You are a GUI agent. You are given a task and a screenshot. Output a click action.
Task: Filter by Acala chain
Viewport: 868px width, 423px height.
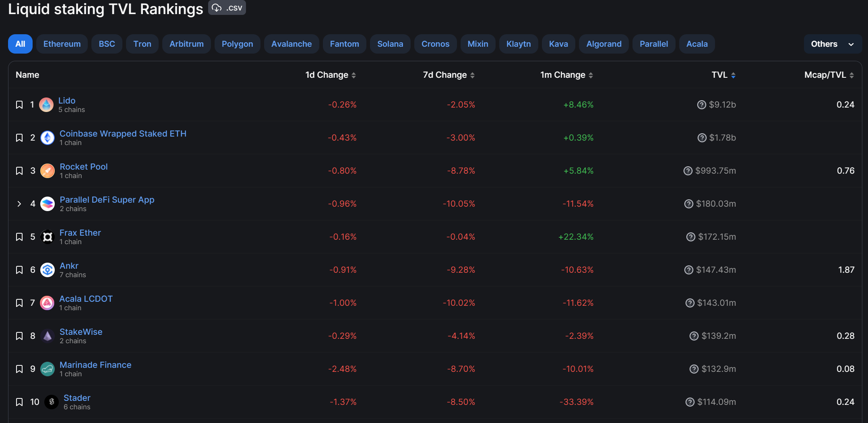point(697,44)
